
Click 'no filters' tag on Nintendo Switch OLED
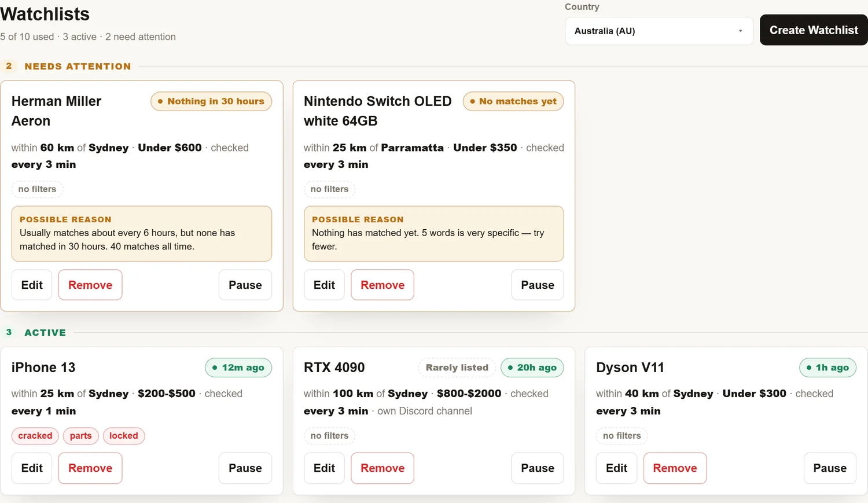coord(329,189)
